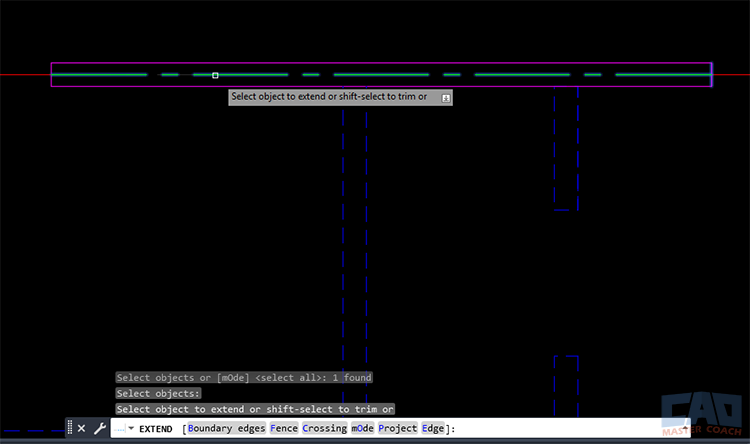The height and width of the screenshot is (444, 750).
Task: Grab the command line drag handle grip
Action: [70, 427]
